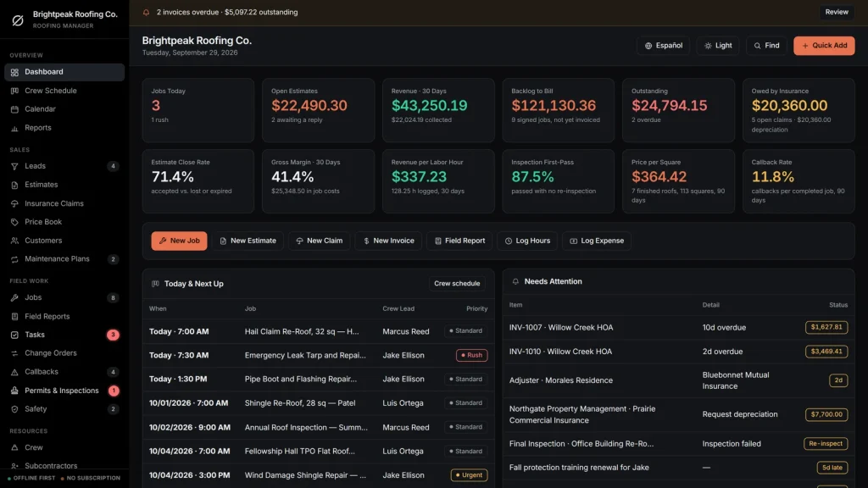Screen dimensions: 868x488
Task: Click the bell icon beside Needs Attention
Action: coord(515,281)
